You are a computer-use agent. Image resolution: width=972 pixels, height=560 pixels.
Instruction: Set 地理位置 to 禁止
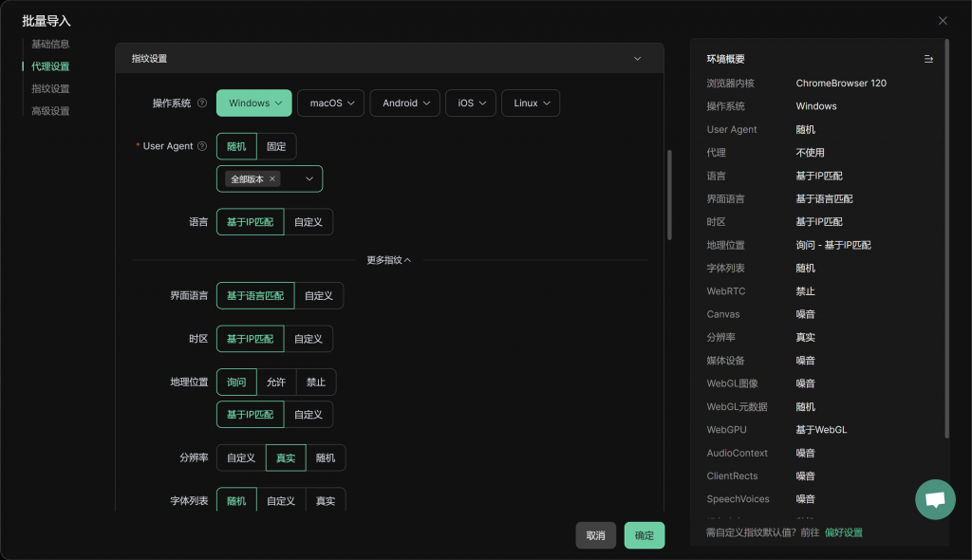(316, 383)
